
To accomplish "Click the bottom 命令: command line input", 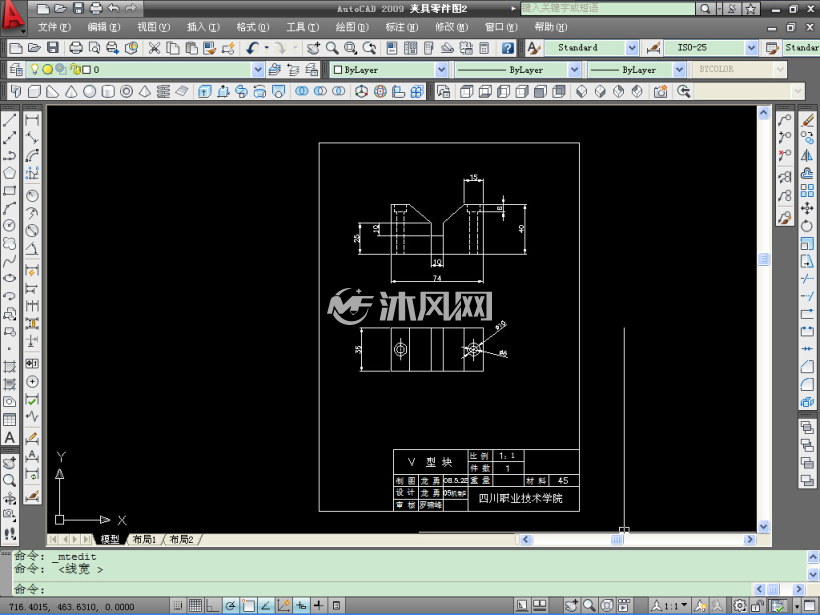I will tap(382, 589).
